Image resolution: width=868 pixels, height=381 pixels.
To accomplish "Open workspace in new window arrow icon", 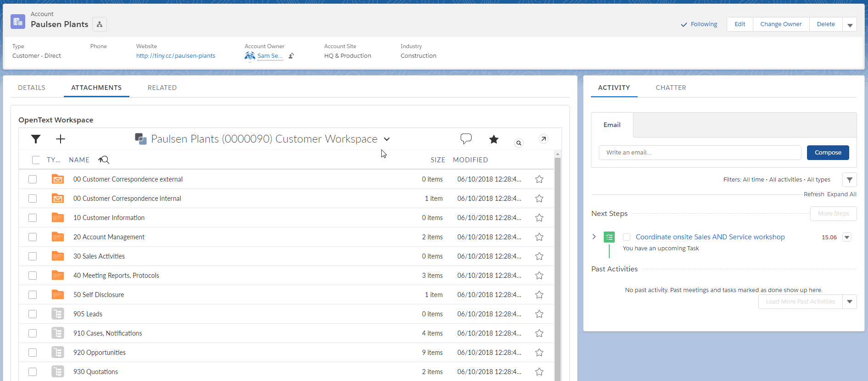I will point(544,139).
